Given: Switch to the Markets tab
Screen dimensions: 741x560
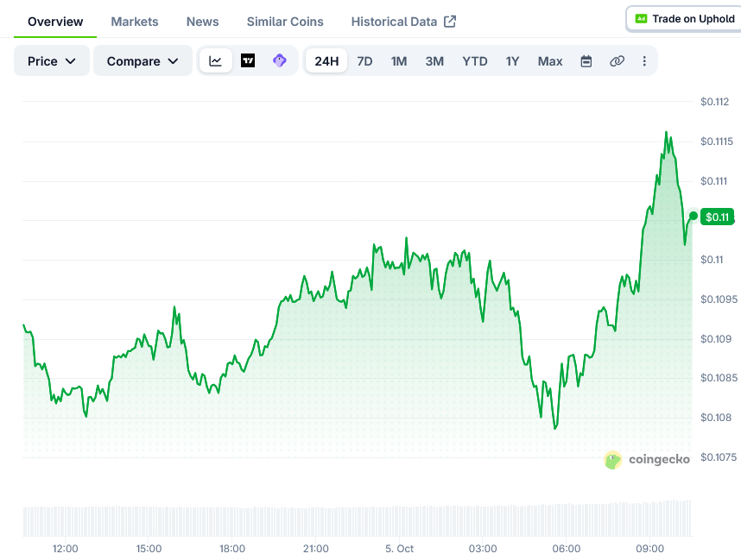Looking at the screenshot, I should pos(135,22).
